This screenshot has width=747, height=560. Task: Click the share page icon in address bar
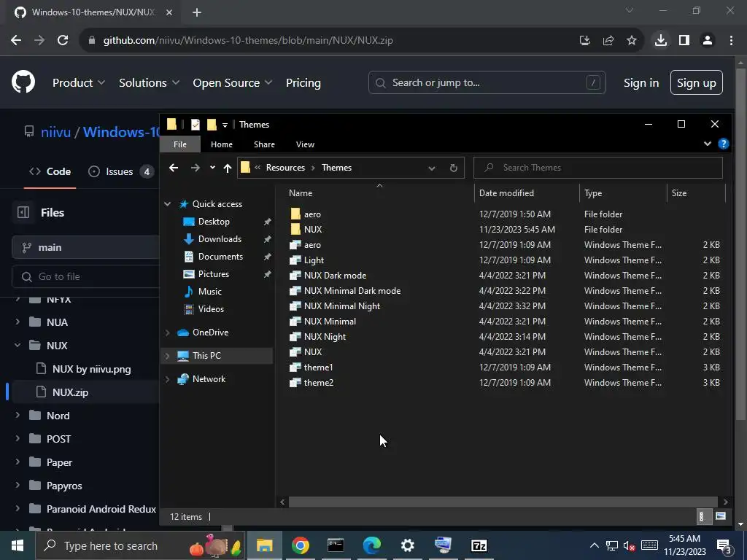pos(608,41)
